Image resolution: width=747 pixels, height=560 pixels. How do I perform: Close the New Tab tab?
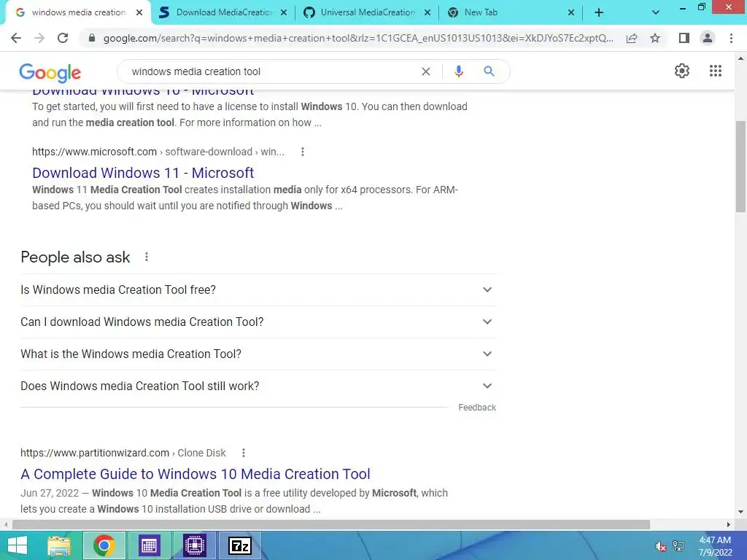point(571,12)
